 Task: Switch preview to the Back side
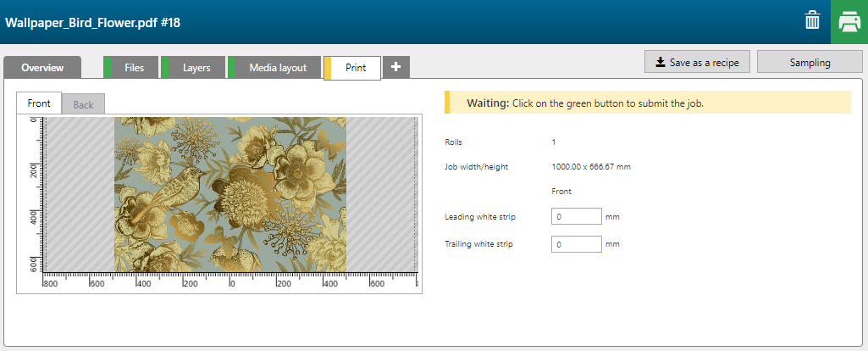pos(83,104)
